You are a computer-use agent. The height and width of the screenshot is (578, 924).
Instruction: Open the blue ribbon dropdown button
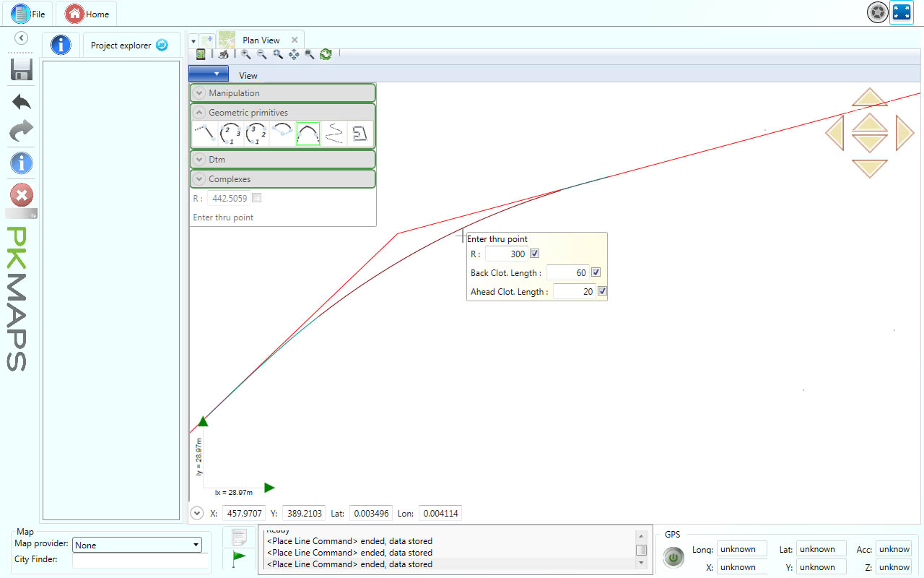pos(209,74)
